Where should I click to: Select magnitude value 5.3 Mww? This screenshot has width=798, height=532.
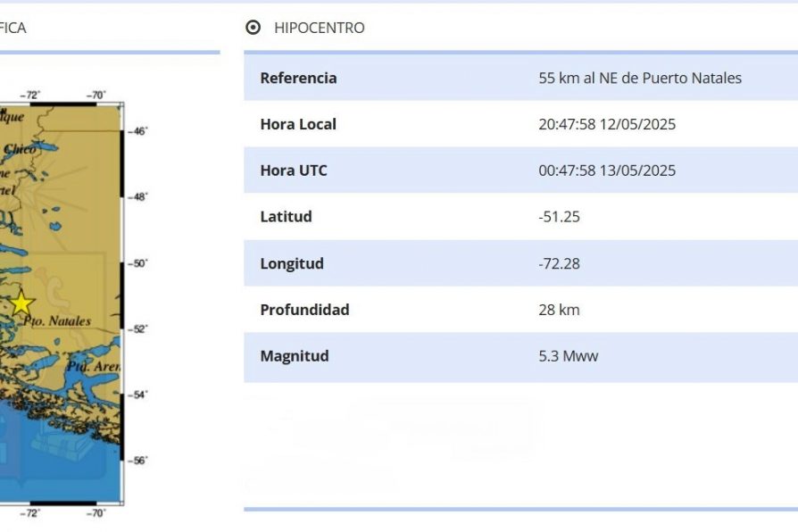[568, 356]
